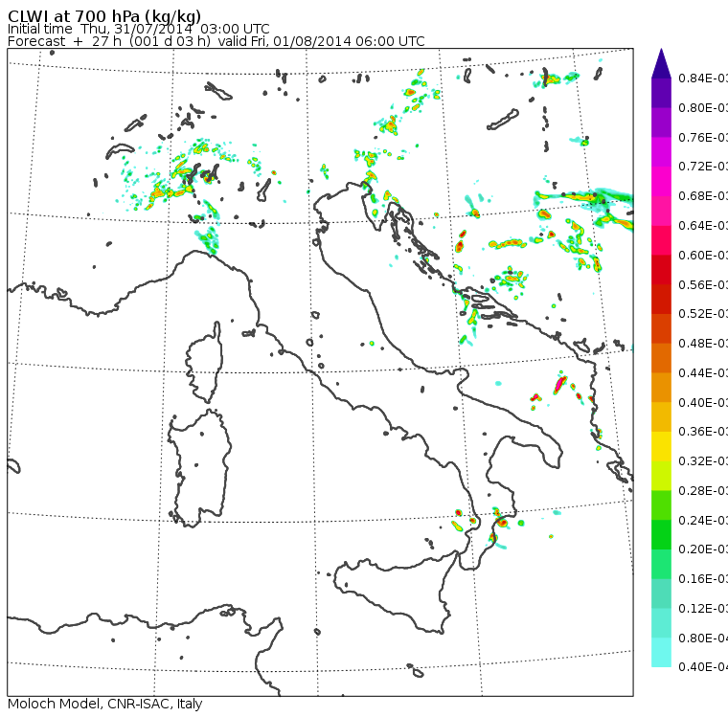Pick the yellow band between 0.32E-03 and 0.36E-03
Viewport: 728px width, 717px height.
pos(661,446)
